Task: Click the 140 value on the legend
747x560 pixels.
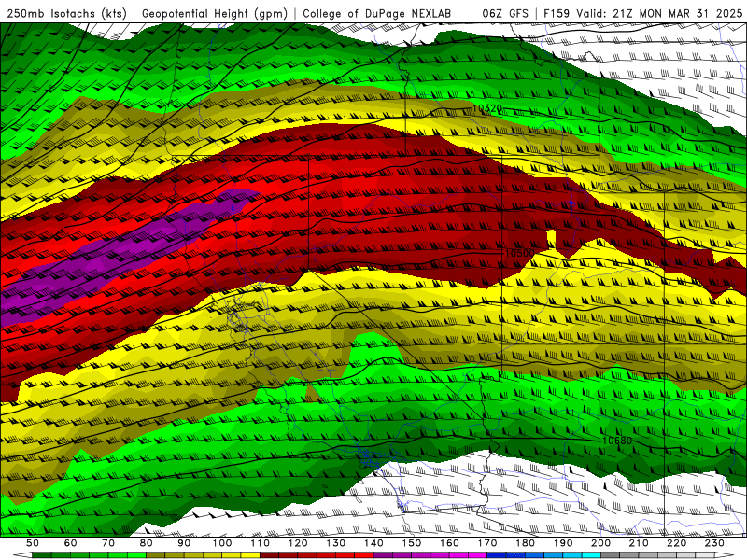Action: click(x=373, y=543)
